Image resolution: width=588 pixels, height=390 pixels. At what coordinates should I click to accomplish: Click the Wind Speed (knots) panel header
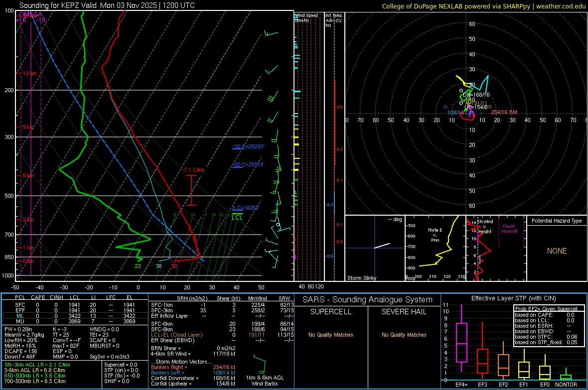point(306,17)
